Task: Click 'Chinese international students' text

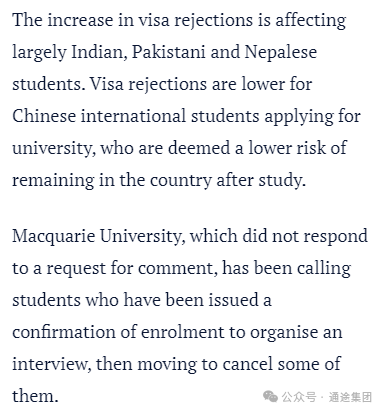Action: (x=136, y=116)
